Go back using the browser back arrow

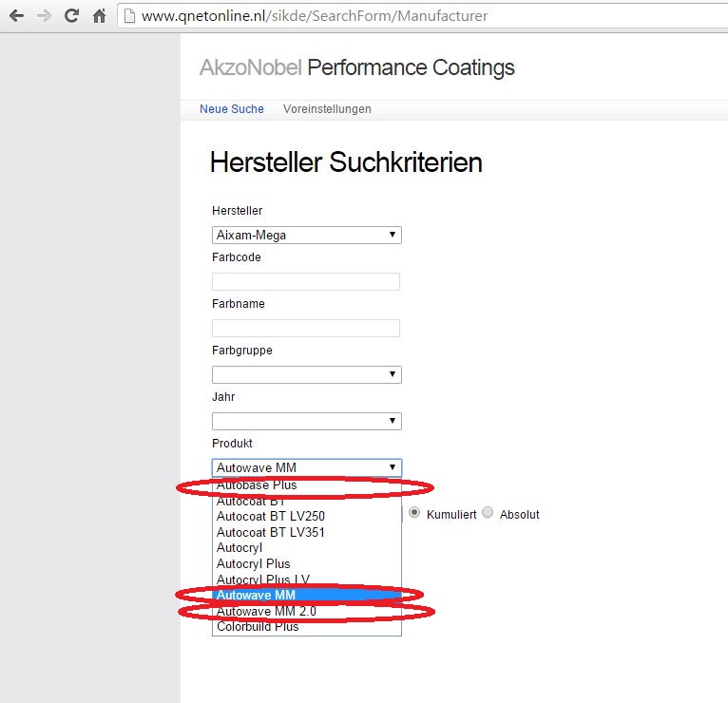tap(17, 16)
